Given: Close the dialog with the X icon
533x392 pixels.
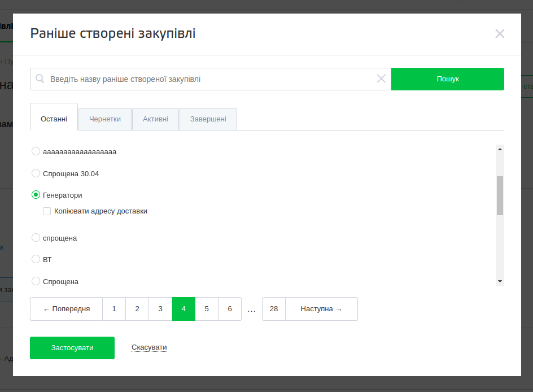Looking at the screenshot, I should (x=500, y=34).
